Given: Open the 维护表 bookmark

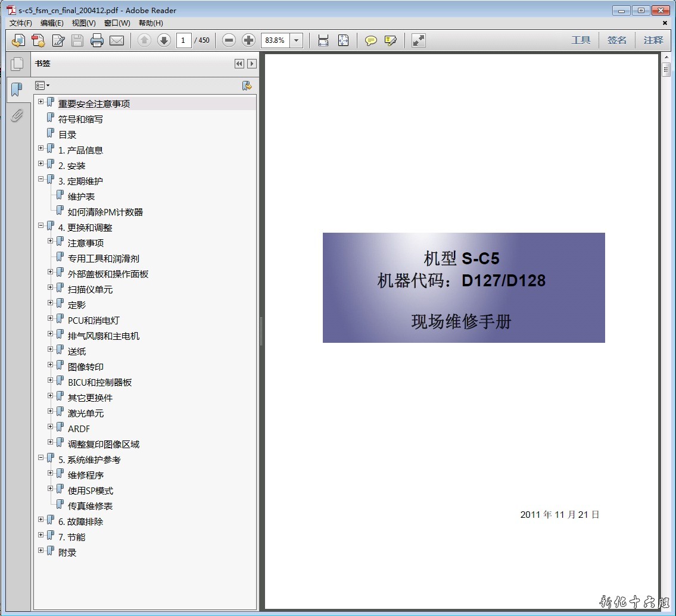Looking at the screenshot, I should pyautogui.click(x=81, y=196).
